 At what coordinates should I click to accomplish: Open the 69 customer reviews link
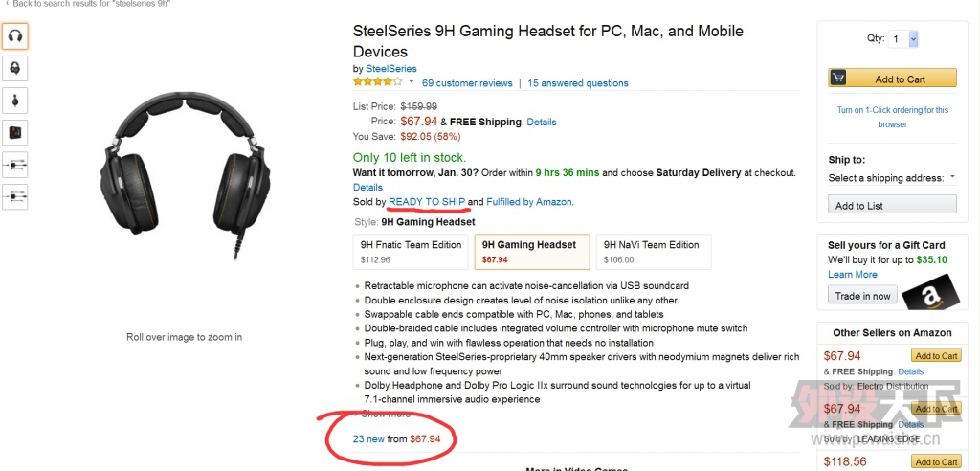click(x=467, y=83)
